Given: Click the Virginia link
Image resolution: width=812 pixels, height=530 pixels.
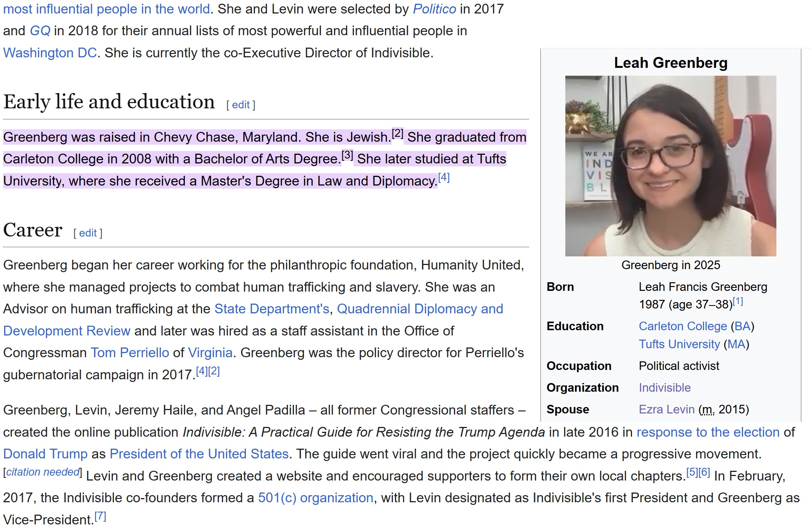Looking at the screenshot, I should (210, 353).
